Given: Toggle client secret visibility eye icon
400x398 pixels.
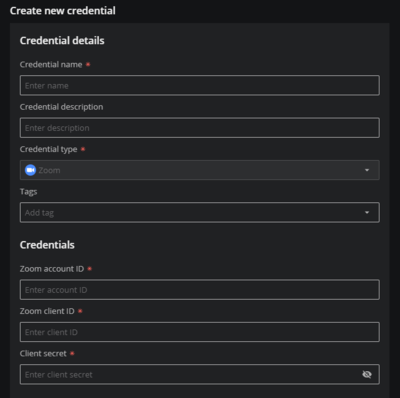Looking at the screenshot, I should click(367, 374).
